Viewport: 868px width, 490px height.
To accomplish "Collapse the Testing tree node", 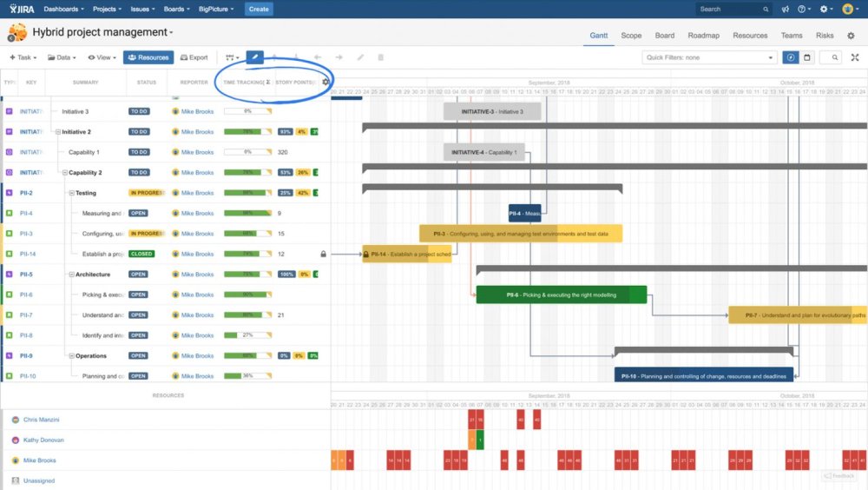I will [x=72, y=193].
